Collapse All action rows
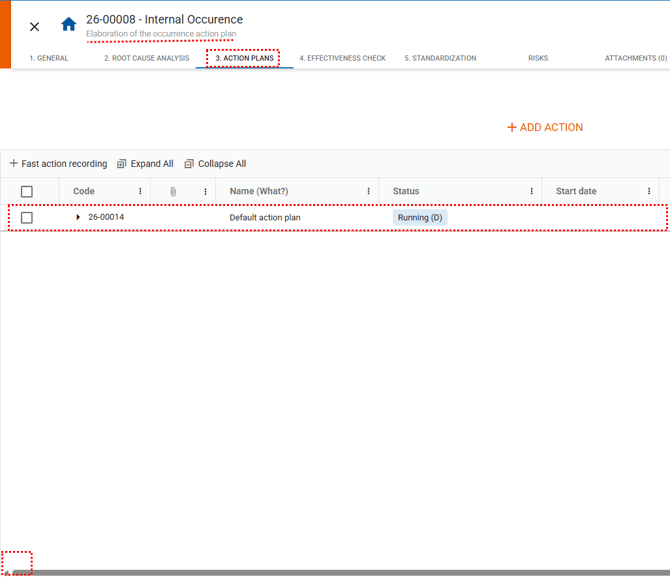 coord(215,164)
